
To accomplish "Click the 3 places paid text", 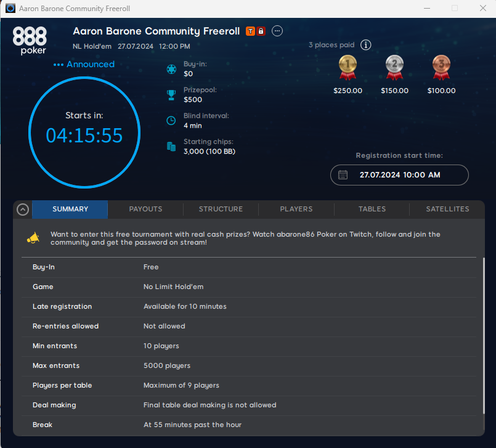I will (x=331, y=45).
